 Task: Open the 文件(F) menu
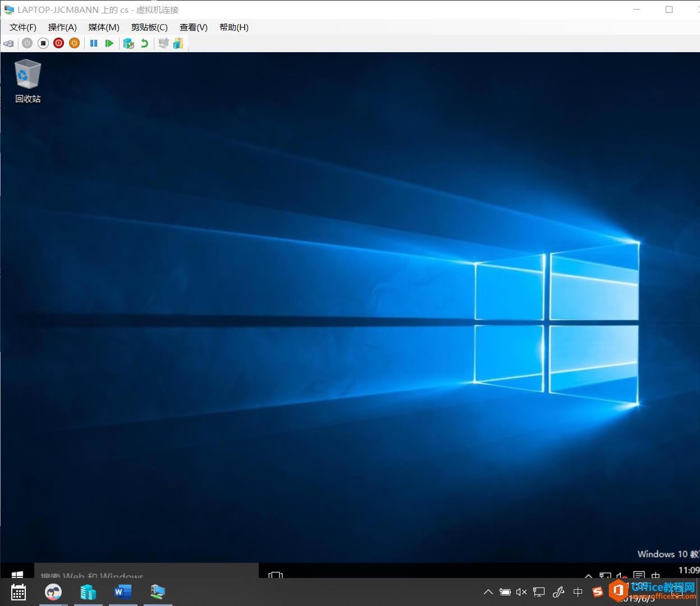[23, 27]
